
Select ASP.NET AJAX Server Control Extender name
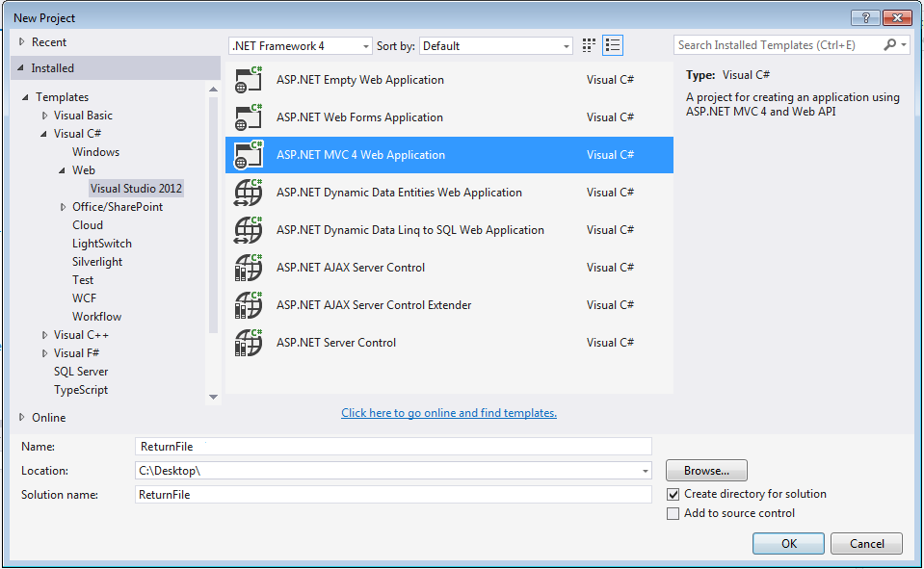pos(374,306)
